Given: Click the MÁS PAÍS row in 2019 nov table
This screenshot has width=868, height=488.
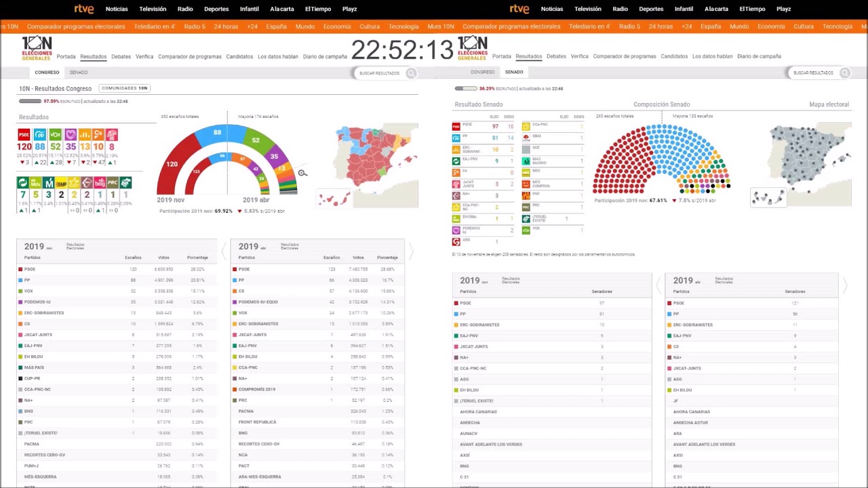Looking at the screenshot, I should tap(115, 367).
